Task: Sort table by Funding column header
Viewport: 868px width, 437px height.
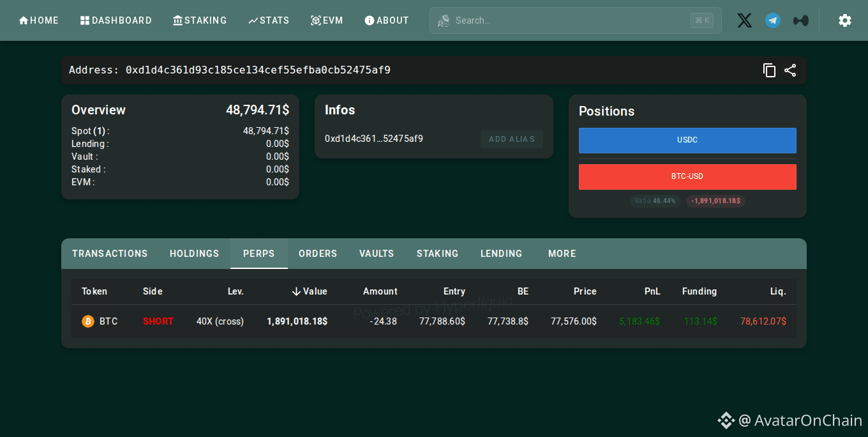Action: pos(700,291)
